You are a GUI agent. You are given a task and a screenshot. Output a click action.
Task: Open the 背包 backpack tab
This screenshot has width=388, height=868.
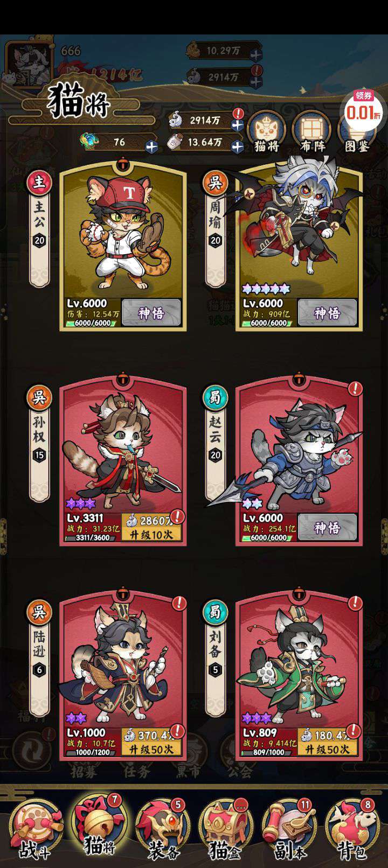tap(352, 830)
